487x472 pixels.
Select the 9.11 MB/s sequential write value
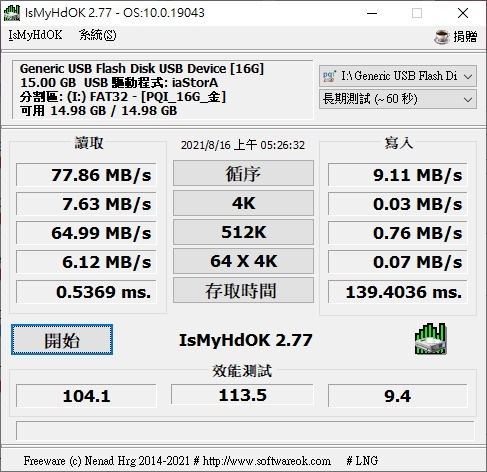point(398,175)
